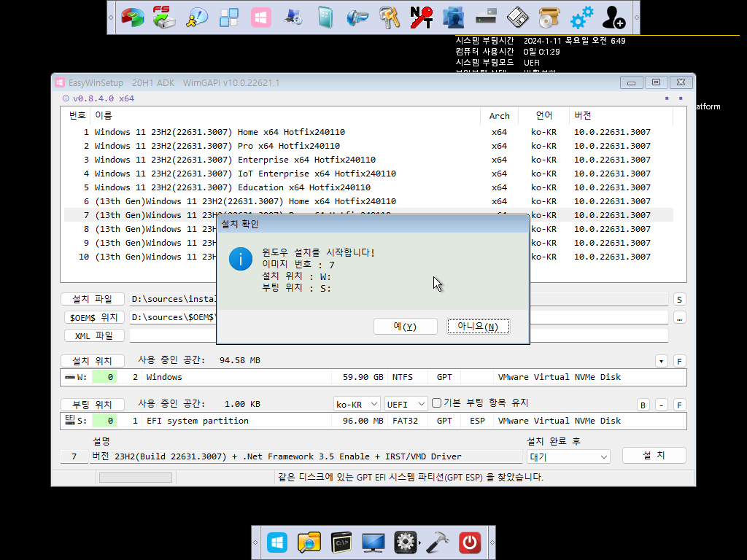Open the silver and gold keys icon
This screenshot has height=560, width=747.
coord(390,18)
